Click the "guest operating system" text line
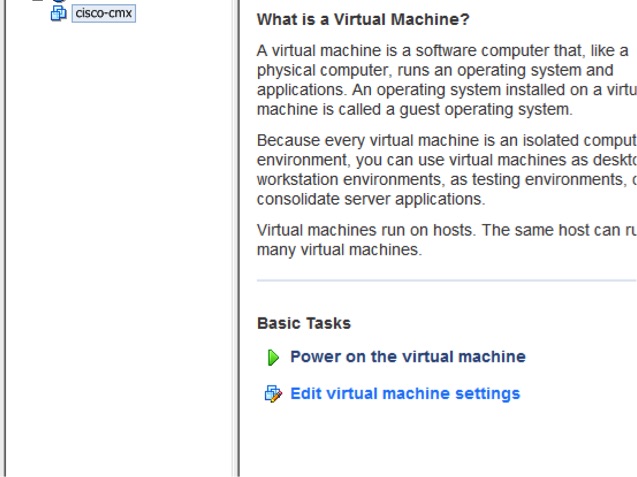 (414, 110)
